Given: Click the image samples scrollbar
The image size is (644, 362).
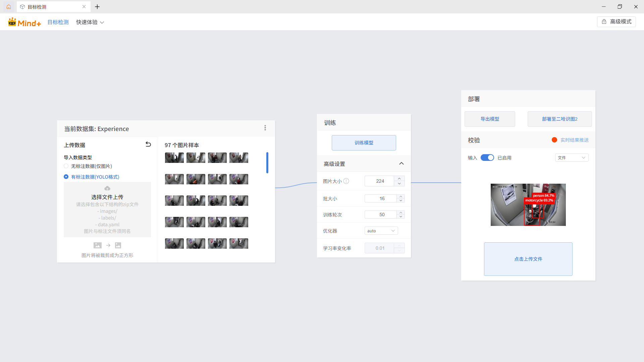Looking at the screenshot, I should coord(267,163).
